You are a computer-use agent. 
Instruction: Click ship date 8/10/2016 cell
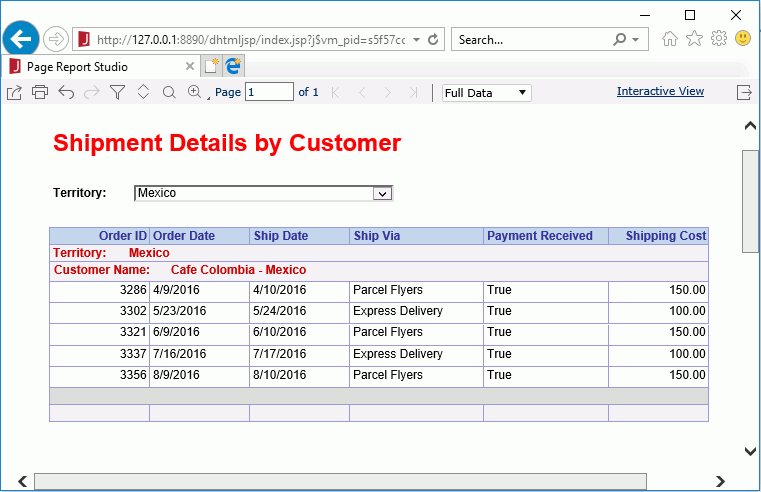[x=299, y=375]
